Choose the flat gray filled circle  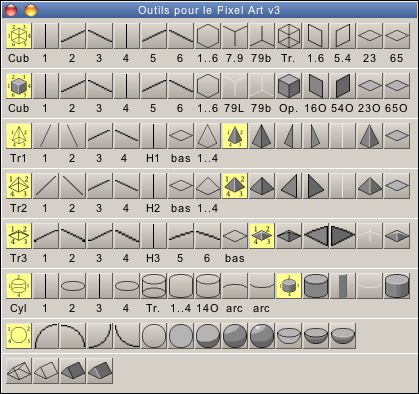click(181, 336)
